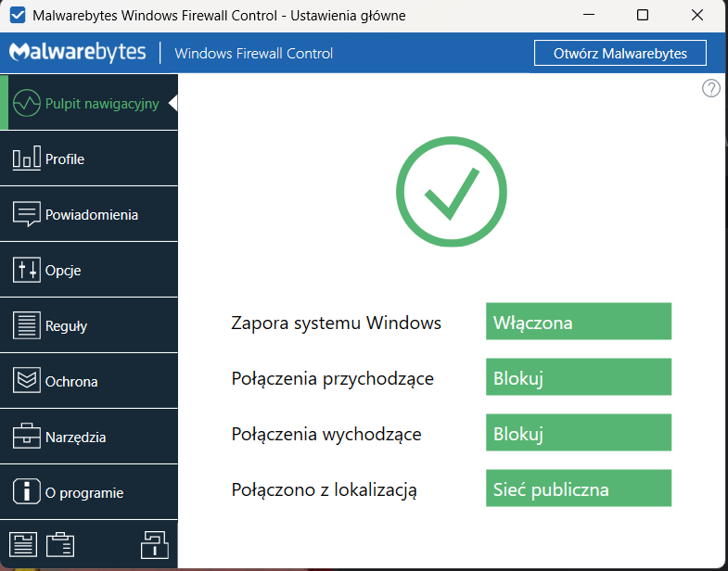Click the Profile bar-chart icon
Viewport: 728px width, 571px height.
27,159
